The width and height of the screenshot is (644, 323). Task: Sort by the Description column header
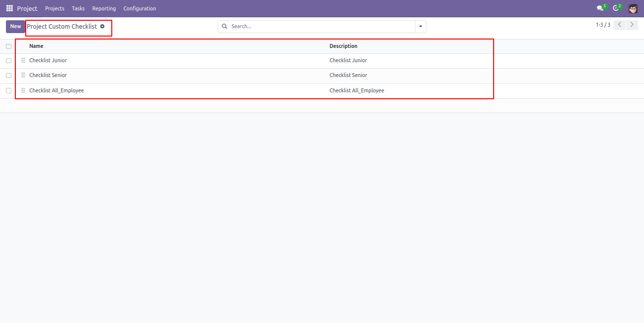(x=343, y=46)
